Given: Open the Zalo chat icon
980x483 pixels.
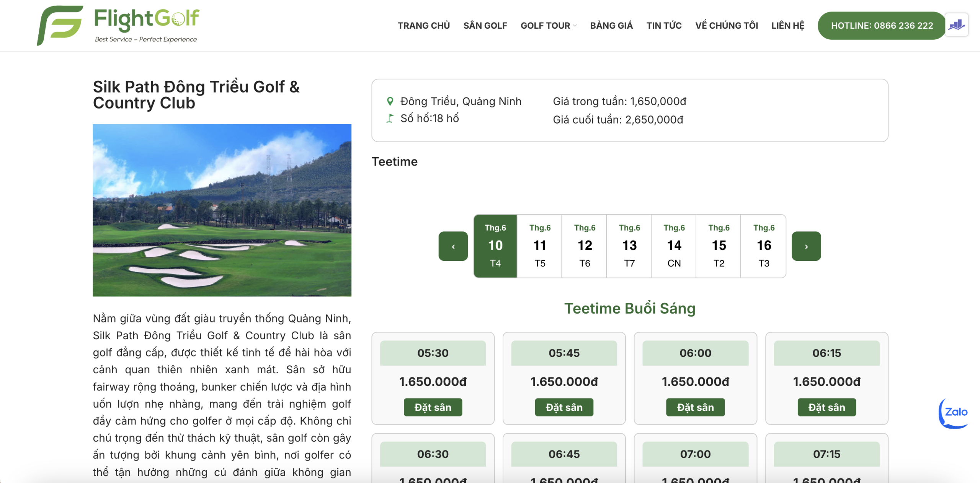Looking at the screenshot, I should coord(954,413).
